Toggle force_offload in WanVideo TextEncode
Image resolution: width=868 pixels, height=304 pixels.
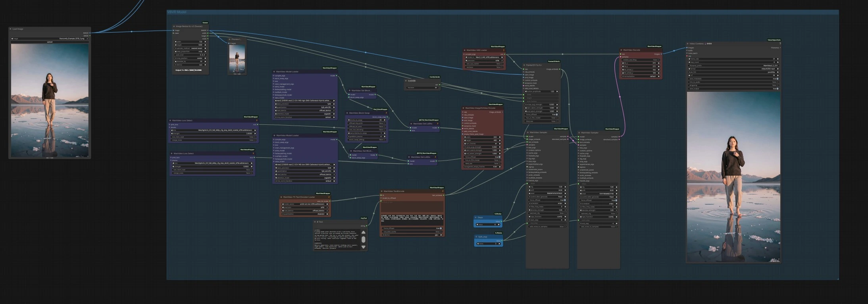[x=412, y=228]
